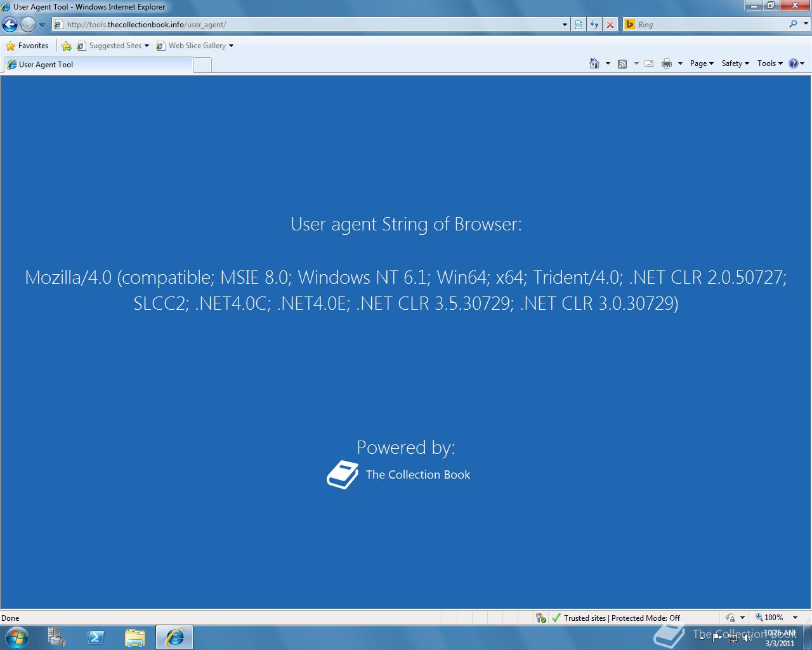
Task: Click the network tray icon
Action: coord(733,637)
